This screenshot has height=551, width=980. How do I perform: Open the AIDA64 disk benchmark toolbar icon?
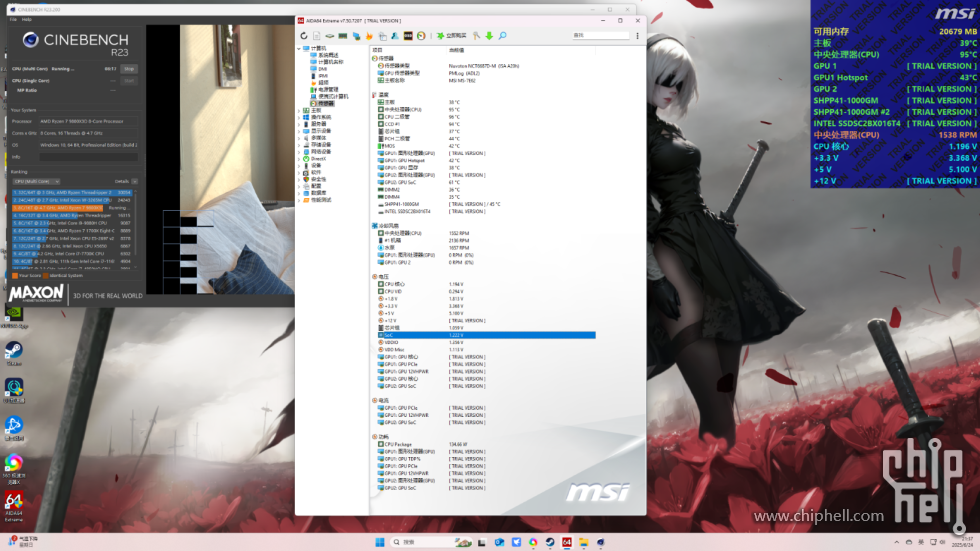tap(330, 36)
